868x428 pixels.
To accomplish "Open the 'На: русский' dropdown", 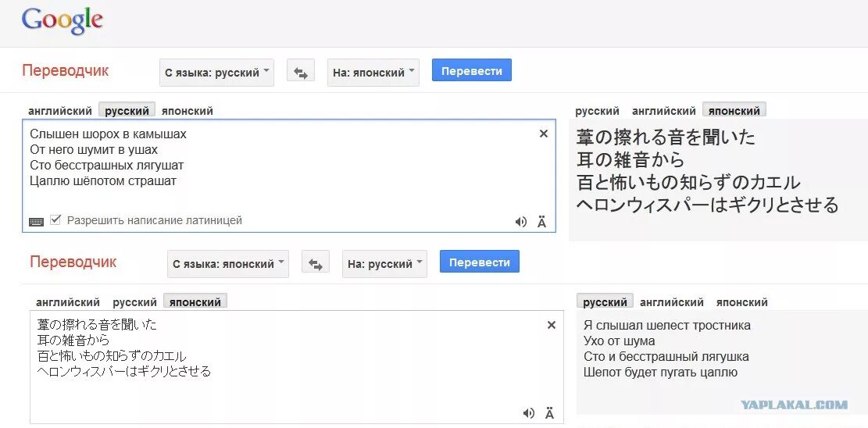I will [x=384, y=264].
